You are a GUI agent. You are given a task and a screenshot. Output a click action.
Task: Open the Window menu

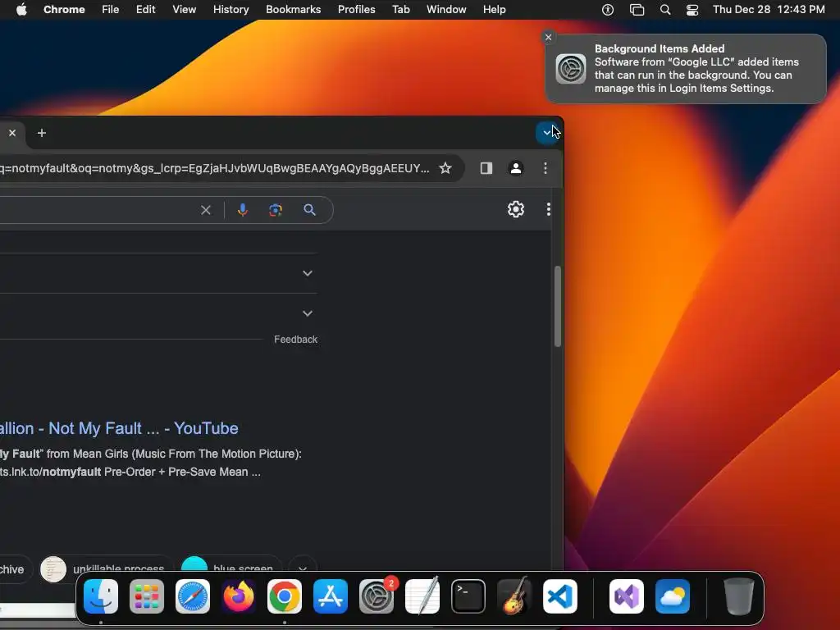pos(446,10)
